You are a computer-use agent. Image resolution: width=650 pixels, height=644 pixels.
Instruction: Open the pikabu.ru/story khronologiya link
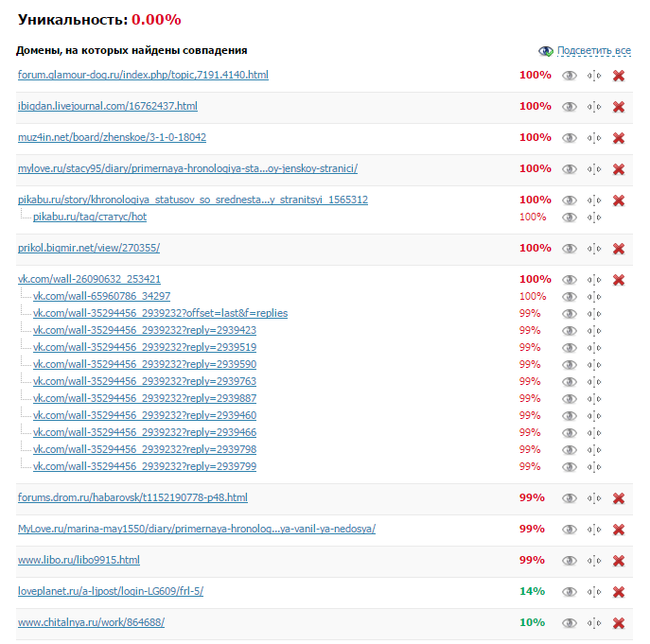193,200
